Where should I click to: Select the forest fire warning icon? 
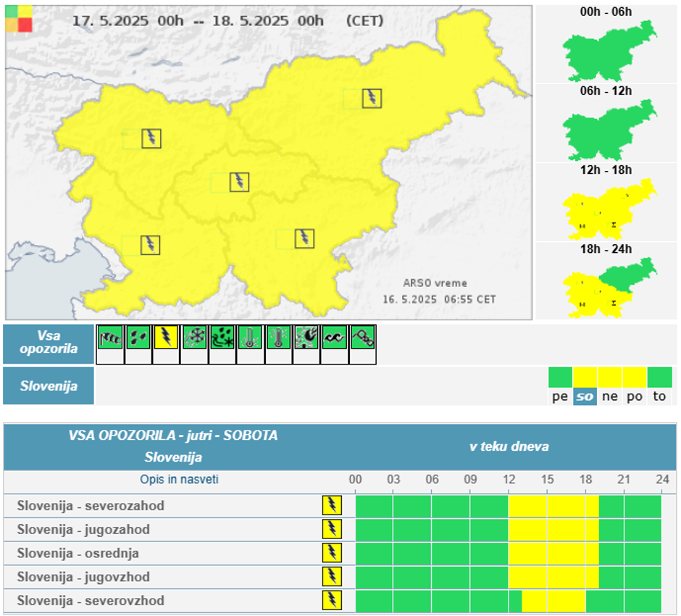306,337
